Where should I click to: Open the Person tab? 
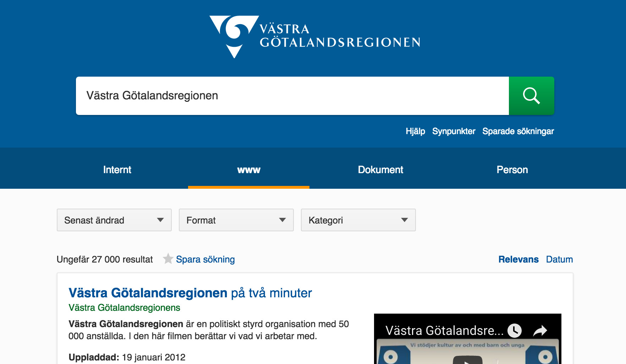(x=512, y=170)
